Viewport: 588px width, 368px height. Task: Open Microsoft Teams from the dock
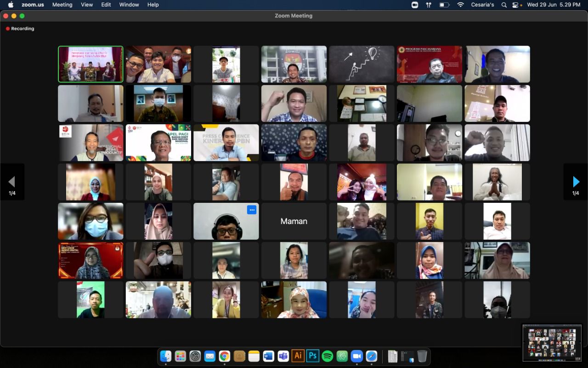[x=283, y=356]
